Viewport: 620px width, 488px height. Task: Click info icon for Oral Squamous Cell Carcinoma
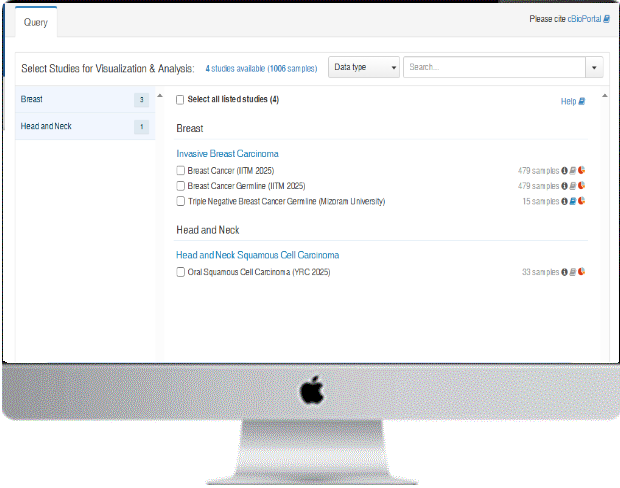click(564, 272)
